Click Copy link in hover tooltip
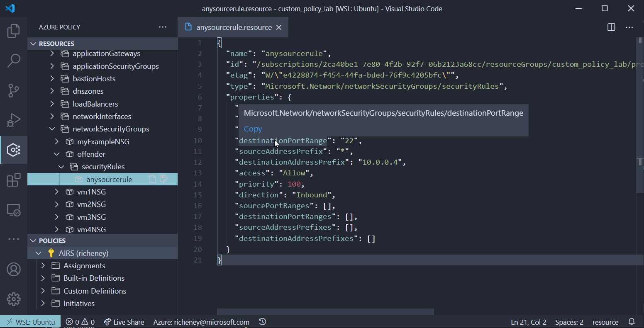Viewport: 644px width, 328px height. coord(253,129)
